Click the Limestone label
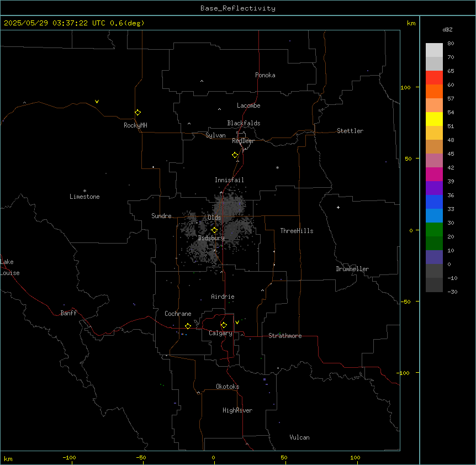 (84, 197)
